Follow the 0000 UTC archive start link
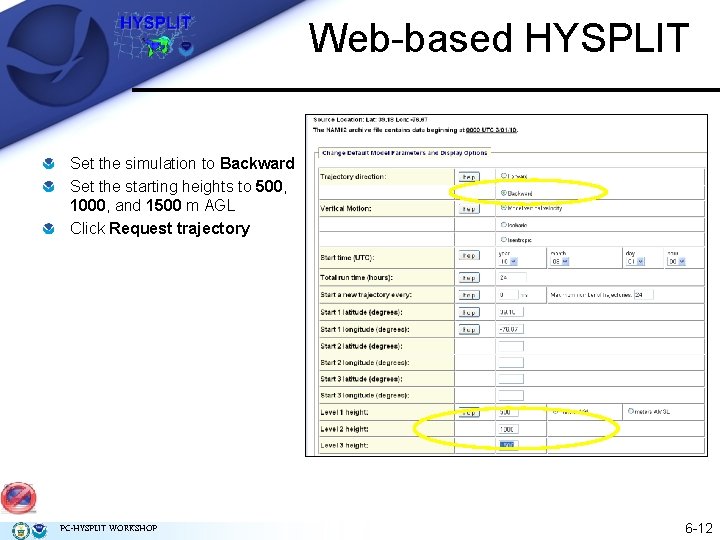 pyautogui.click(x=491, y=130)
